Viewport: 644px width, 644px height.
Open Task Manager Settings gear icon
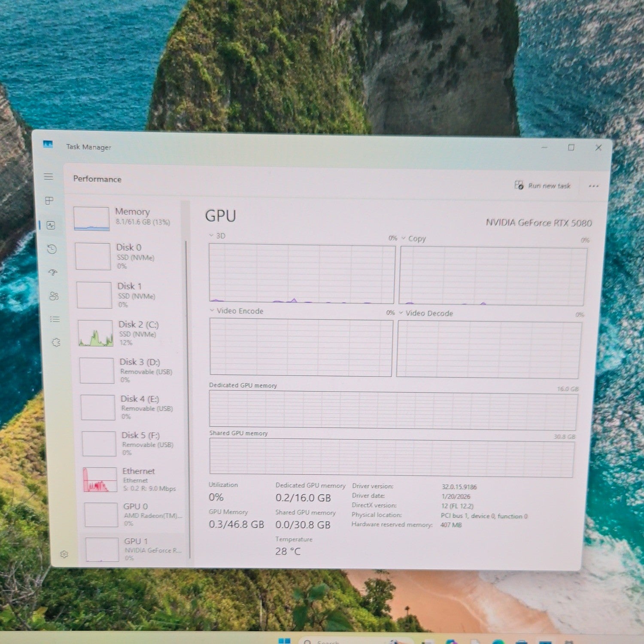(x=64, y=554)
